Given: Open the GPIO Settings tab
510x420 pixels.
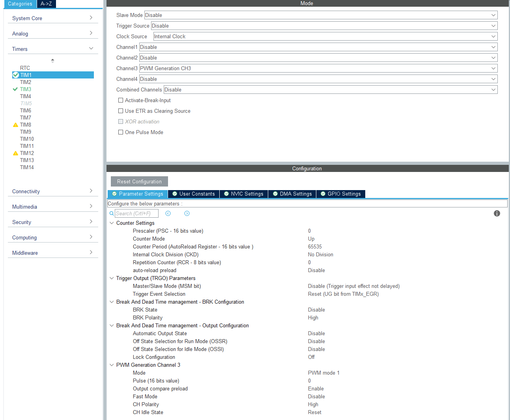Looking at the screenshot, I should (x=340, y=194).
